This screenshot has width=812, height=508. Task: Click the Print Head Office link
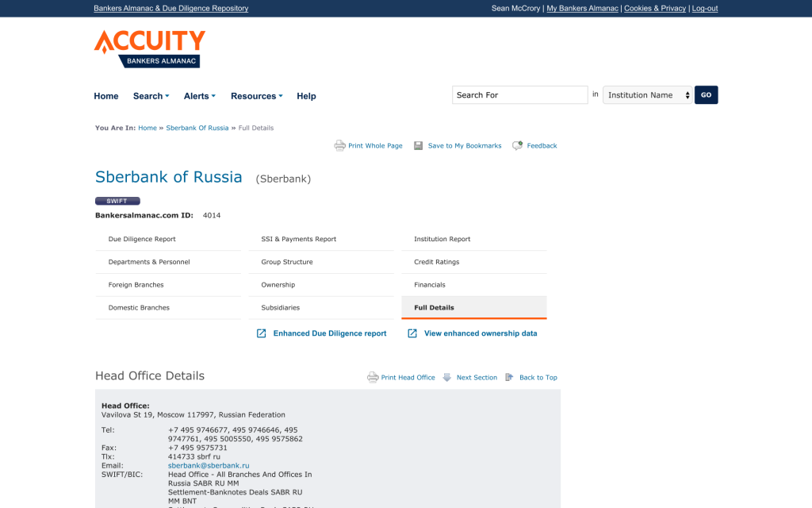tap(408, 377)
